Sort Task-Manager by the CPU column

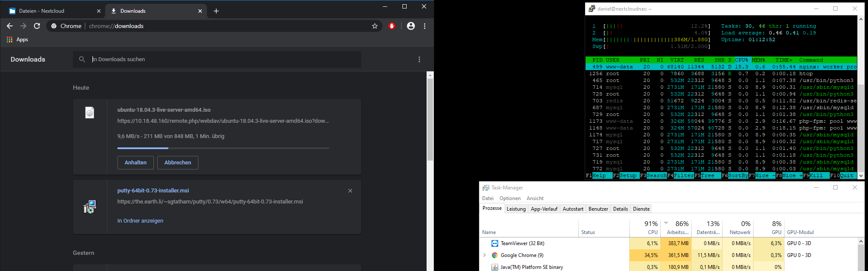(x=645, y=228)
